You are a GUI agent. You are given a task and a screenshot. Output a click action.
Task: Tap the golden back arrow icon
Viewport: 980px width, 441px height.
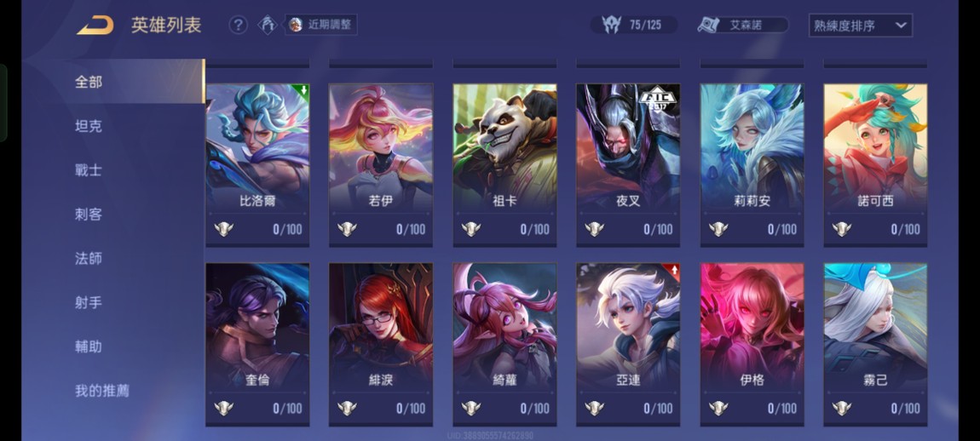(x=95, y=26)
